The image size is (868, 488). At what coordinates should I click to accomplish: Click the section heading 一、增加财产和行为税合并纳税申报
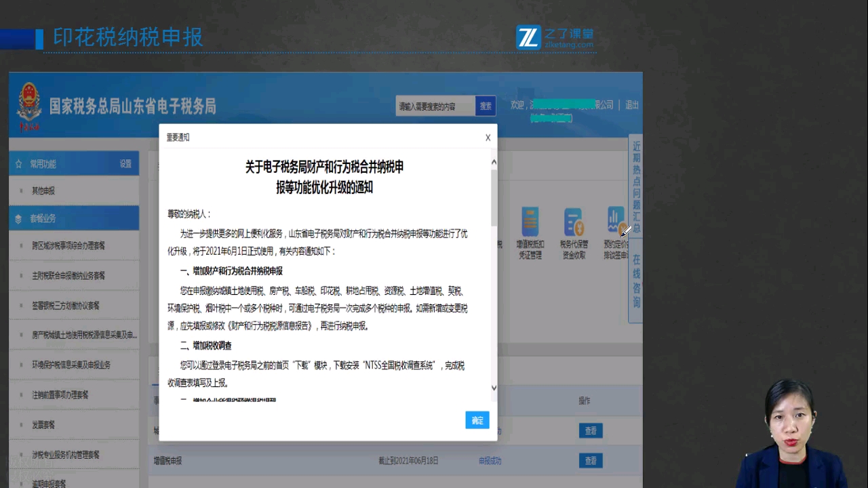[231, 271]
